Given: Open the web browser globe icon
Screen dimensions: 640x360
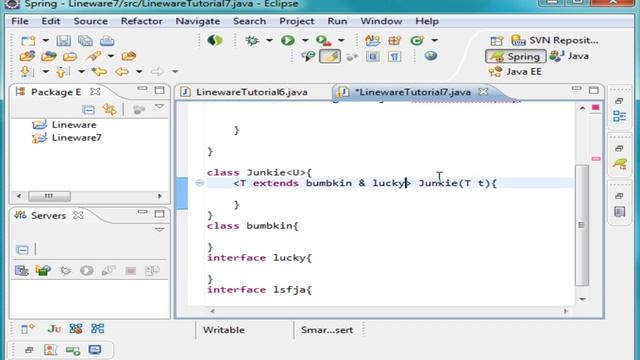Looking at the screenshot, I should click(431, 56).
